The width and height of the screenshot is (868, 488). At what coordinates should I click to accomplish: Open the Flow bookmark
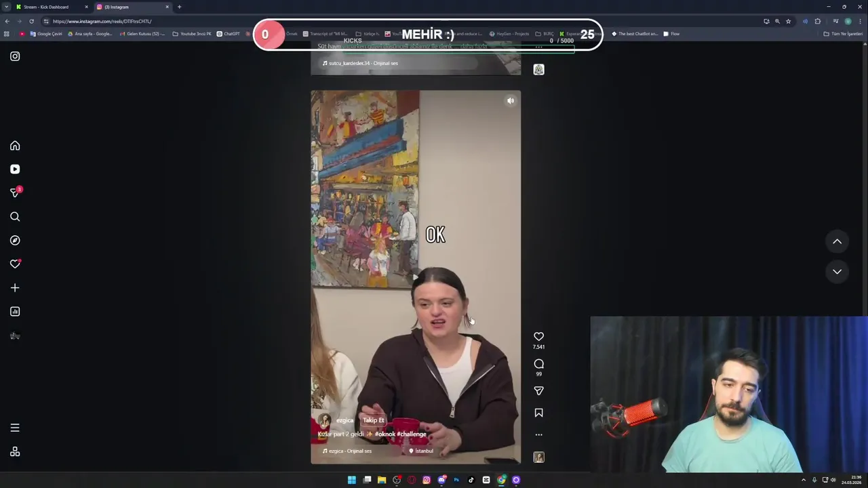click(671, 34)
